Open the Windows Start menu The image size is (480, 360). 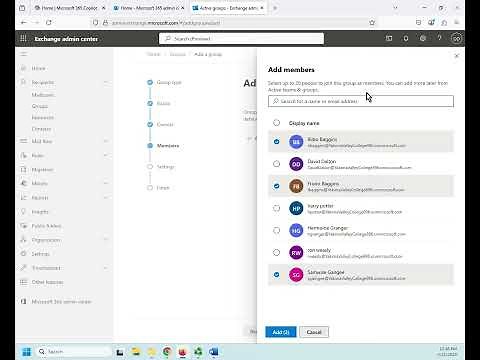(x=27, y=351)
